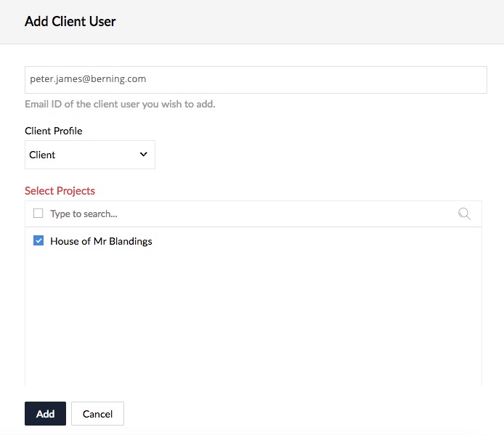Click the 'Email ID of the client user' hint text
This screenshot has width=504, height=435.
tap(120, 104)
